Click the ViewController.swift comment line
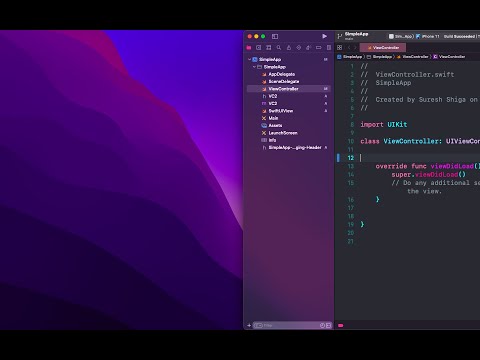 pos(407,74)
